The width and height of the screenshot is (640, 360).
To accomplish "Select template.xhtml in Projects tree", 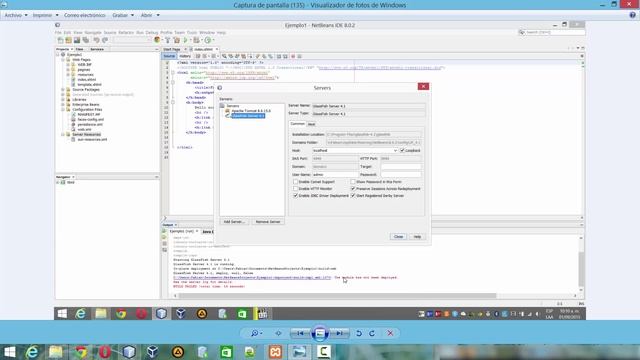I will [89, 84].
